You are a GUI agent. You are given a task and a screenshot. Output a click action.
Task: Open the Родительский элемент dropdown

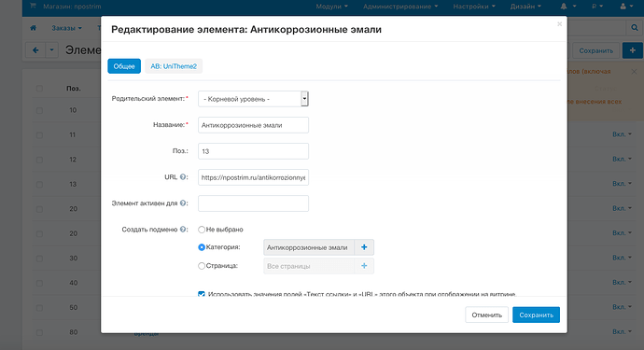[x=253, y=99]
